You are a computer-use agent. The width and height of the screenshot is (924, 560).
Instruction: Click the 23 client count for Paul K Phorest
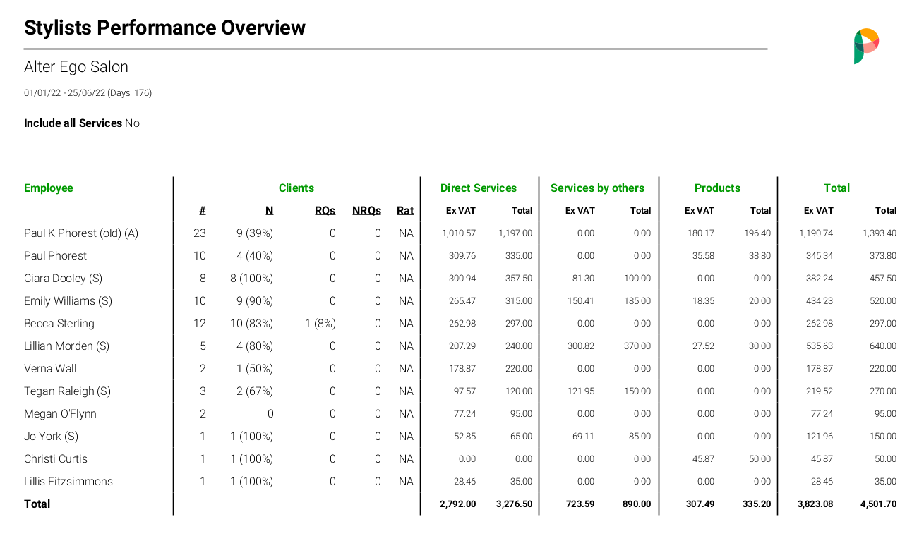pos(200,233)
